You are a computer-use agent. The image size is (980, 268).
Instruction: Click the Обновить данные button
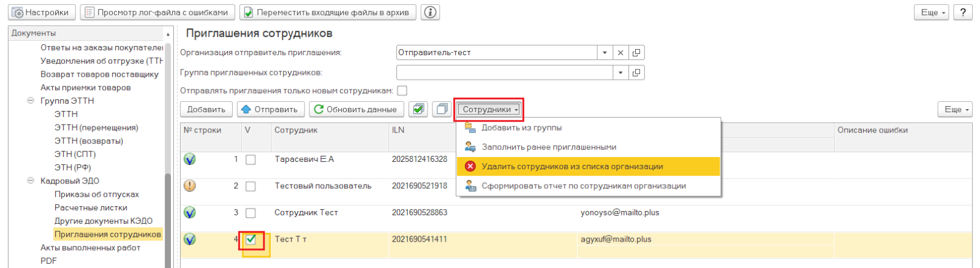click(355, 109)
